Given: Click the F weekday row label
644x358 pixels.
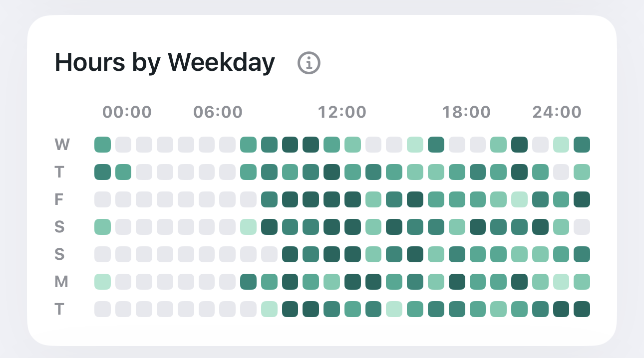Looking at the screenshot, I should (x=59, y=199).
